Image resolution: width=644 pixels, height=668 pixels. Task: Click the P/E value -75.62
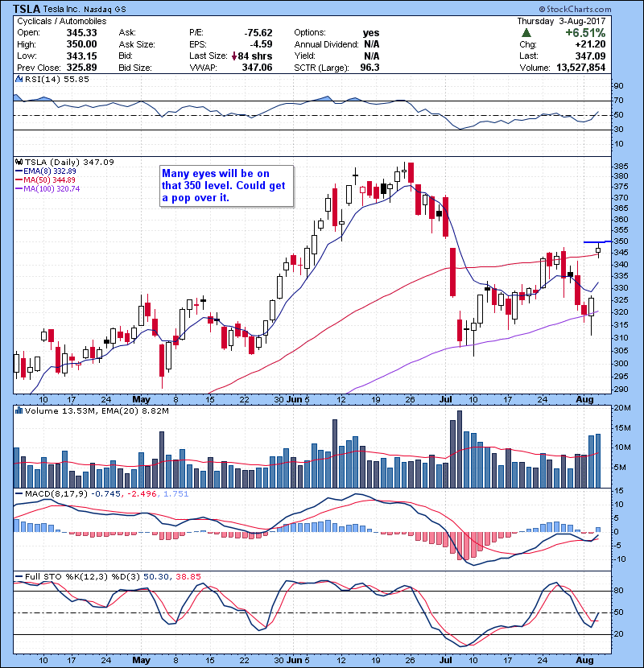[258, 33]
